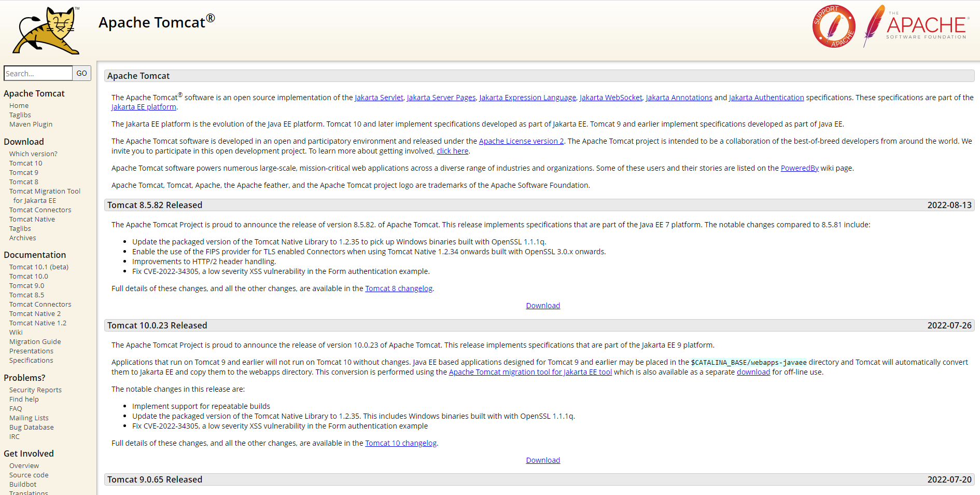Viewport: 980px width, 495px height.
Task: Follow the Jakarta Expression Language link
Action: 528,98
